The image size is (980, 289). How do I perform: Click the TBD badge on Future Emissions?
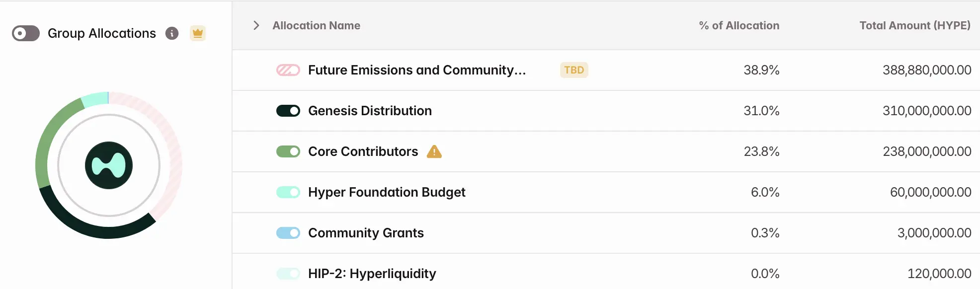[574, 70]
